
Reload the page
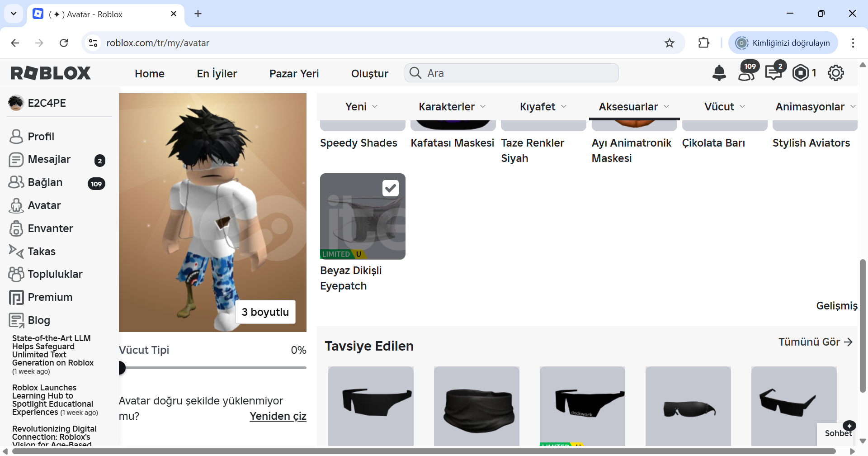[x=64, y=43]
